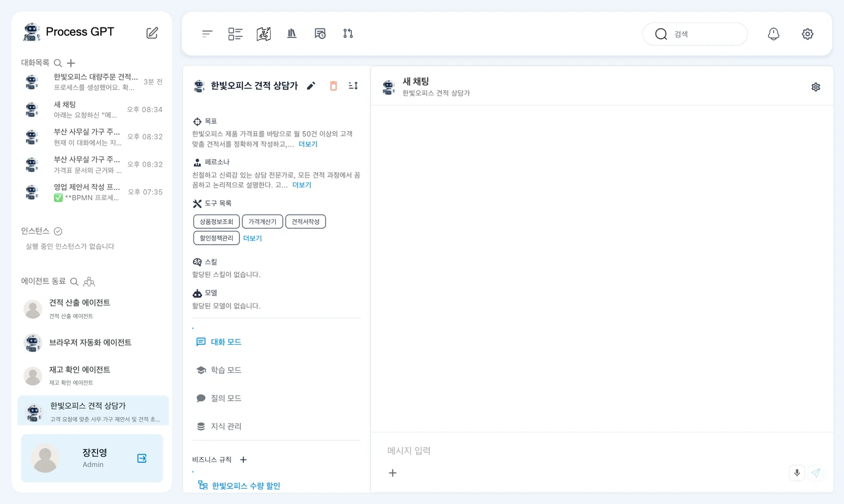This screenshot has height=504, width=844.
Task: Send message with paper plane icon
Action: click(x=816, y=473)
